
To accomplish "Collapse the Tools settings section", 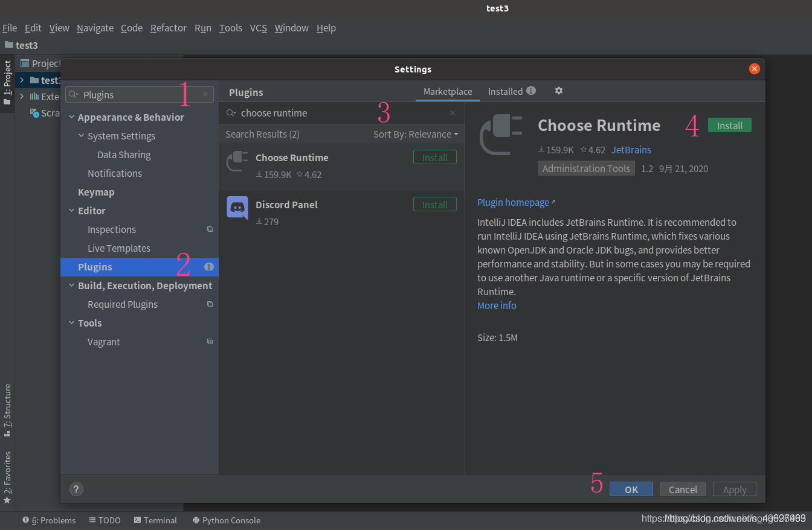I will (71, 323).
